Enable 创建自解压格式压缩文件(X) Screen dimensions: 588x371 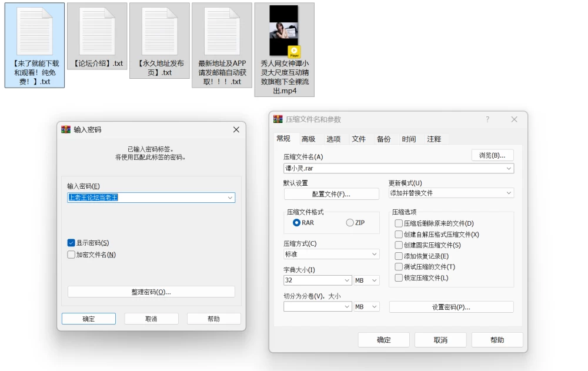[x=399, y=235]
